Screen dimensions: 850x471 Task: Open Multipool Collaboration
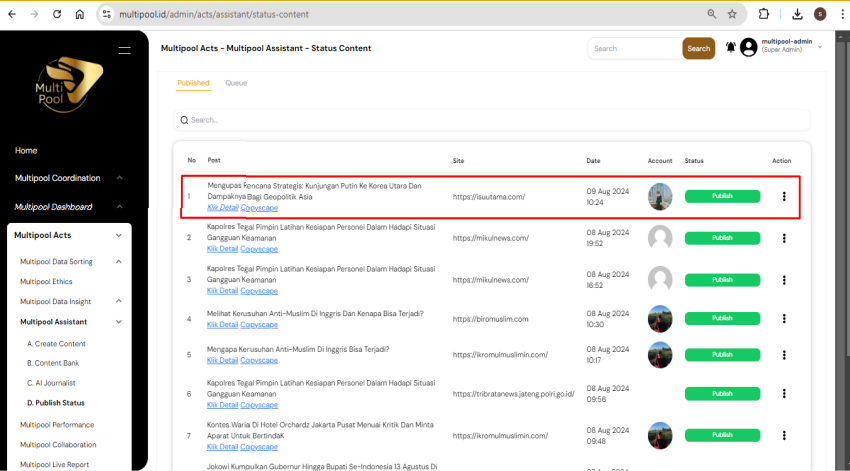[58, 444]
